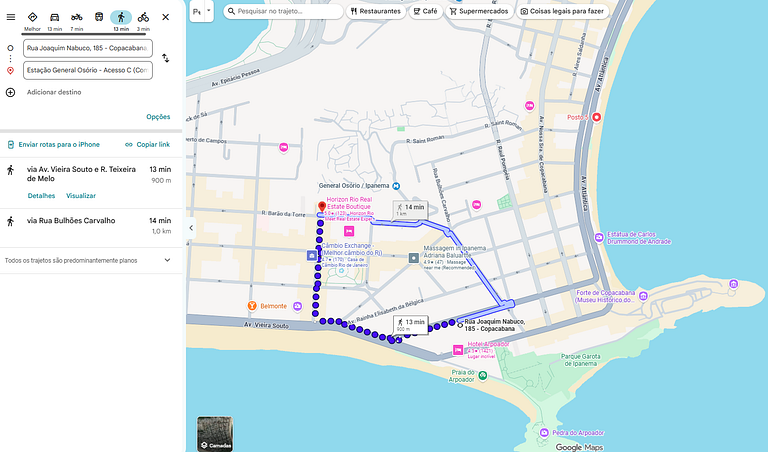Filter by 'Coisas legais para fazer' chip
The height and width of the screenshot is (452, 768).
(562, 11)
